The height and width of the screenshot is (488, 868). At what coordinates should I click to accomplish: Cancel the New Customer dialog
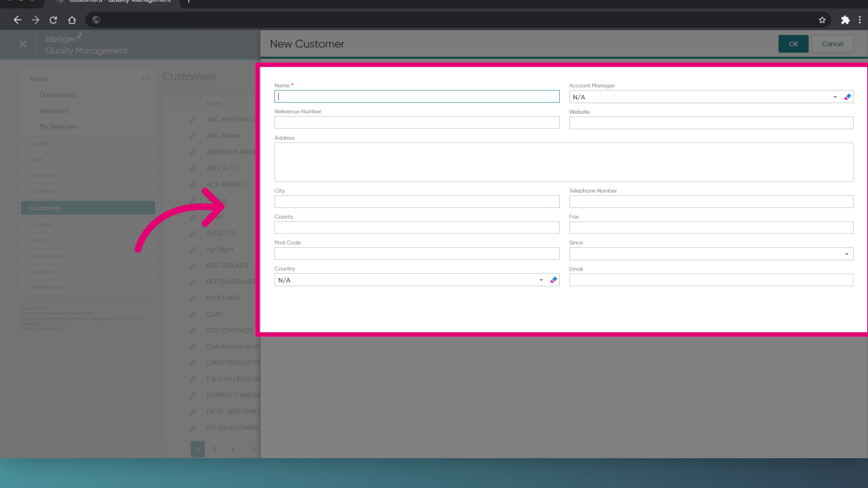[x=832, y=44]
